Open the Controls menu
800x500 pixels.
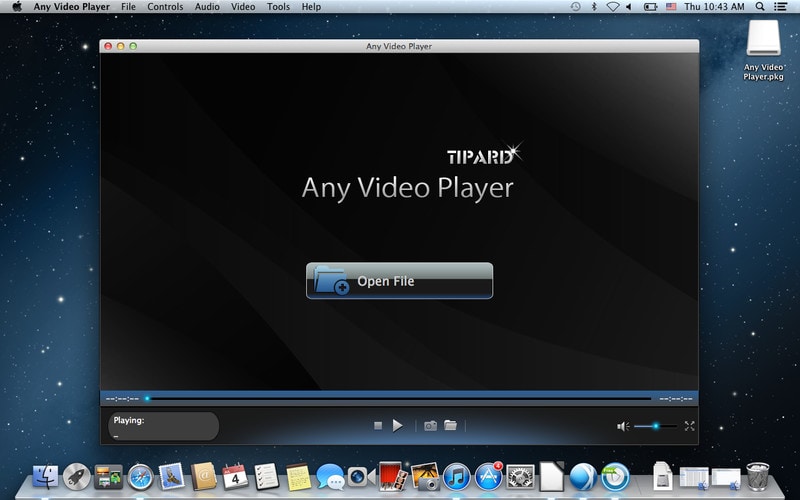point(165,7)
